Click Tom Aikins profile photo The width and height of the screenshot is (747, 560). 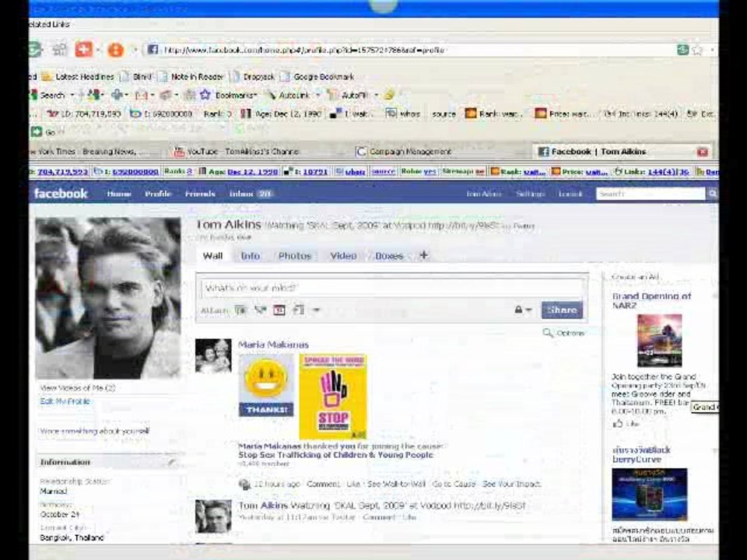(x=108, y=298)
